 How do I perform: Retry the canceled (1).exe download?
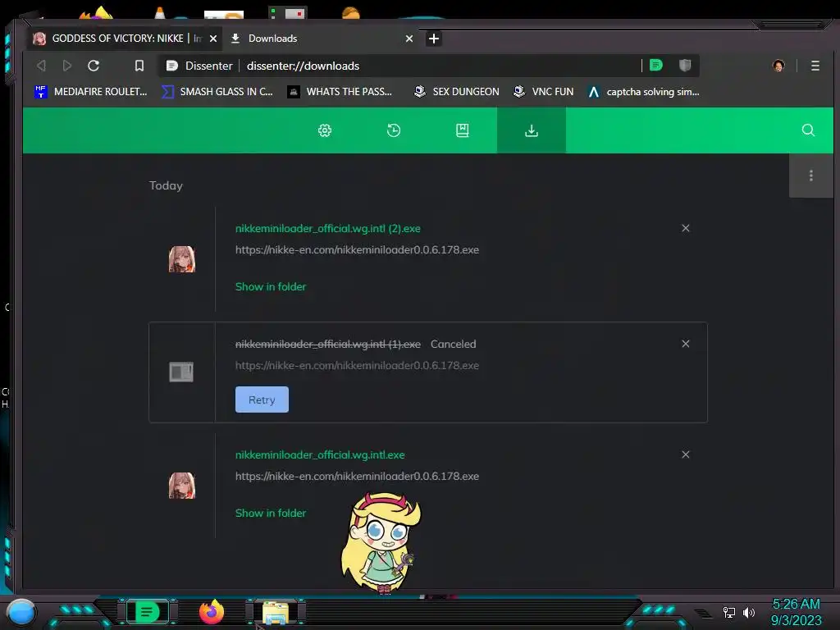(262, 399)
